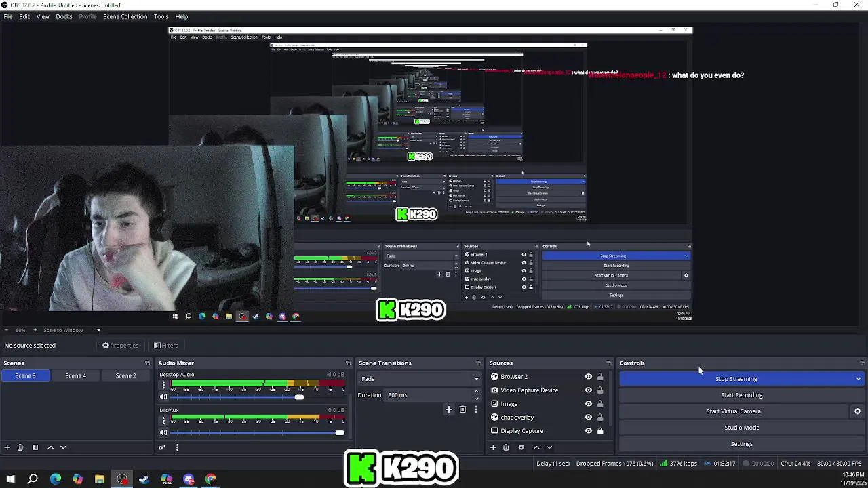The height and width of the screenshot is (488, 868).
Task: Add a new source plus icon
Action: click(493, 447)
